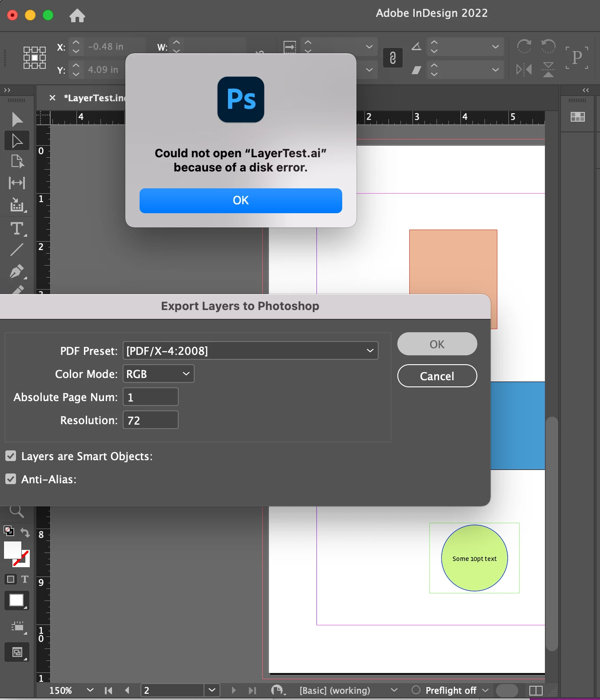Image resolution: width=600 pixels, height=700 pixels.
Task: Select the Zoom magnifier tool
Action: [16, 511]
